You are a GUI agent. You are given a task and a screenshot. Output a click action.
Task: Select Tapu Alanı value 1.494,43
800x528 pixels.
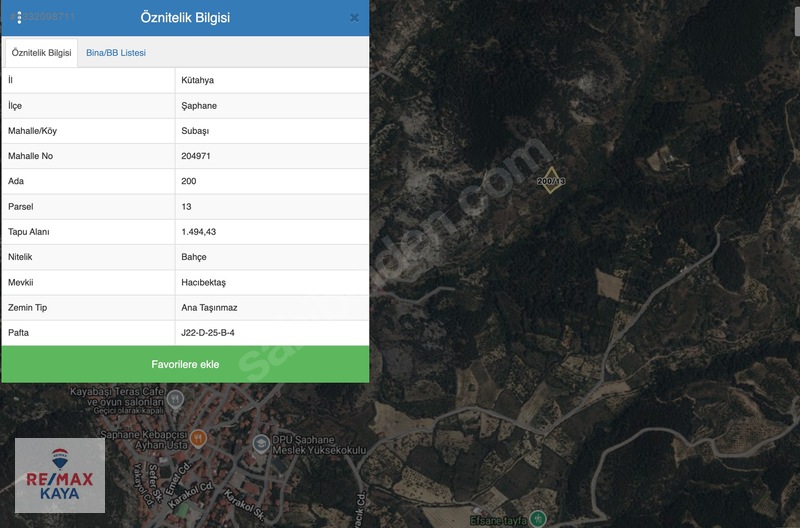pos(272,232)
